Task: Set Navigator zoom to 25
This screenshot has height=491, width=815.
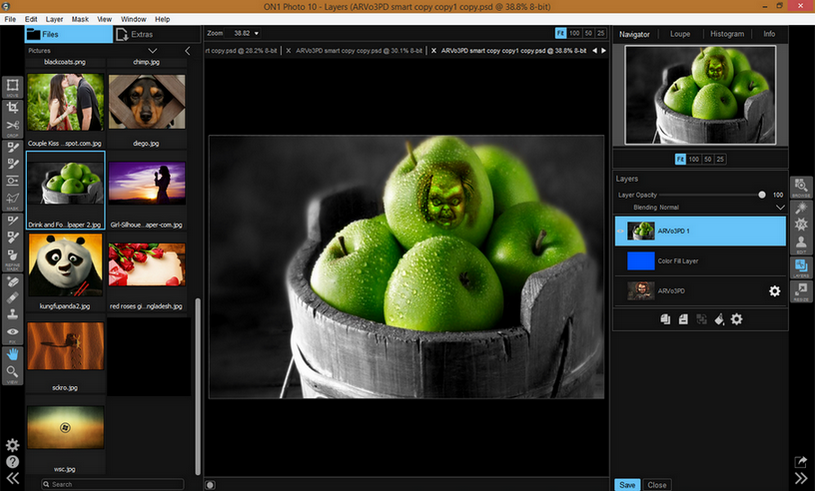Action: coord(720,159)
